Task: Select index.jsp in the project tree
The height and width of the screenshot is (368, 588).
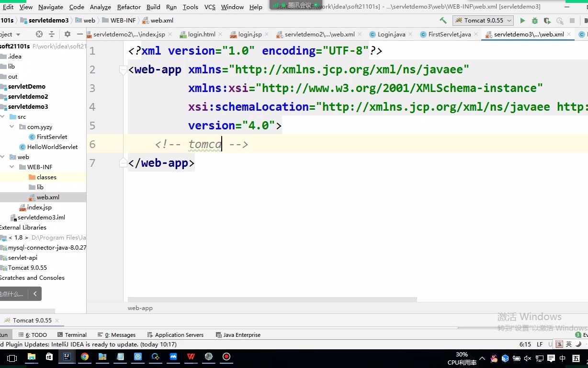Action: point(39,207)
